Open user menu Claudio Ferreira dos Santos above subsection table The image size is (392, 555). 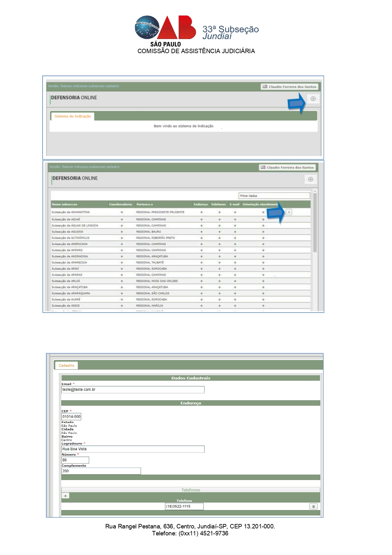287,167
